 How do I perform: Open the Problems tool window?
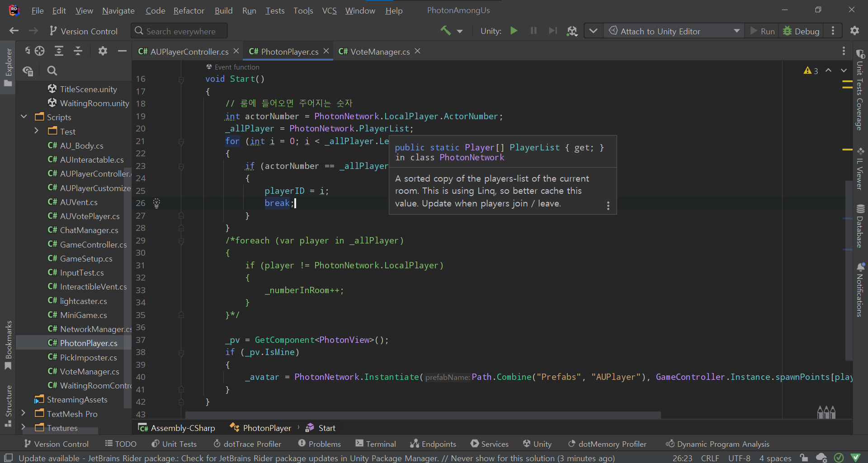point(319,444)
